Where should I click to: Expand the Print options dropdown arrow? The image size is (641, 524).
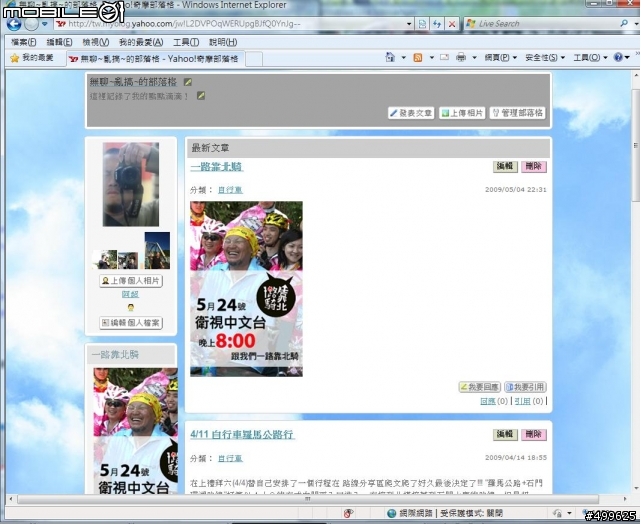coord(475,58)
